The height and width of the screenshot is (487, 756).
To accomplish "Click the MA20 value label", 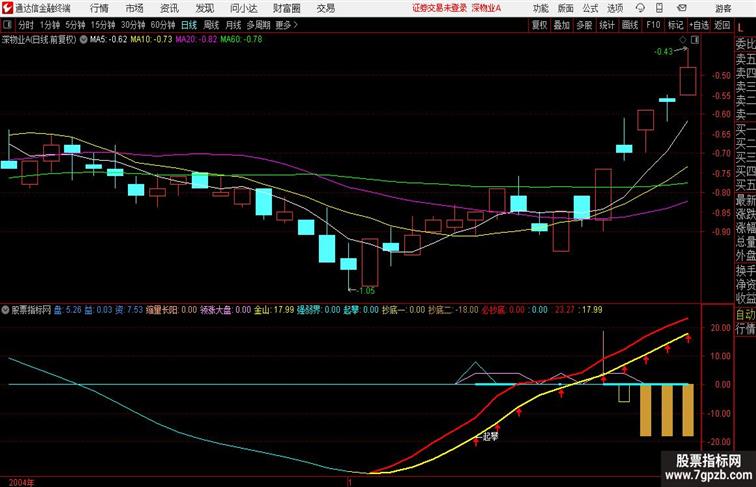I will click(x=196, y=40).
